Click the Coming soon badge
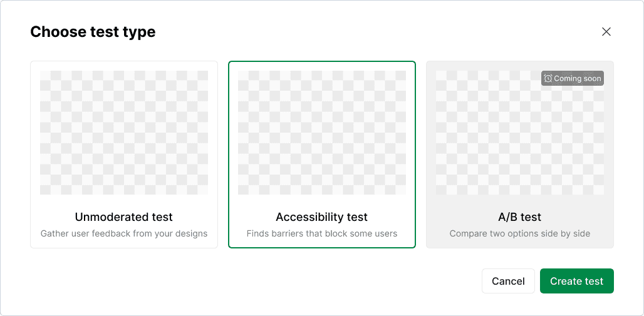The height and width of the screenshot is (316, 644). click(x=573, y=78)
